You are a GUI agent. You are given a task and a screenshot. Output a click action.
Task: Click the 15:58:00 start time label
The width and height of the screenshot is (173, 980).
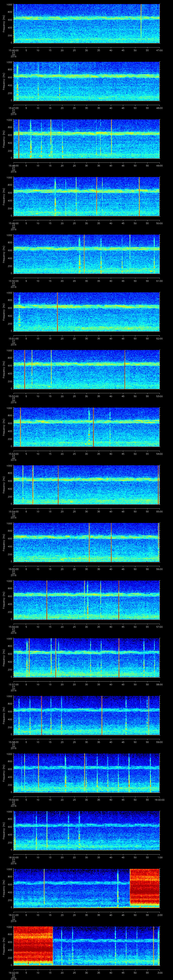point(14,742)
